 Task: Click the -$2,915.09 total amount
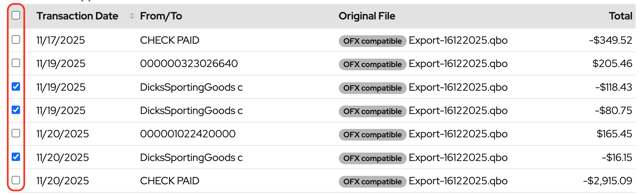607,181
